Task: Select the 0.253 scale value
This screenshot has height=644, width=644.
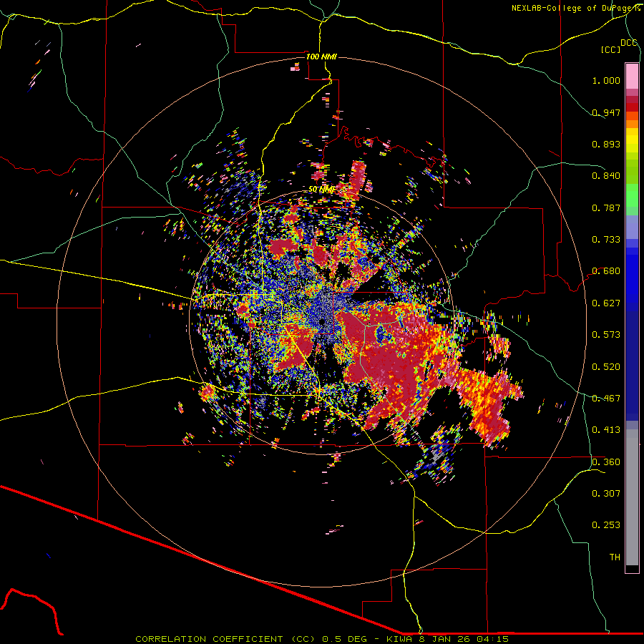Action: coord(606,525)
